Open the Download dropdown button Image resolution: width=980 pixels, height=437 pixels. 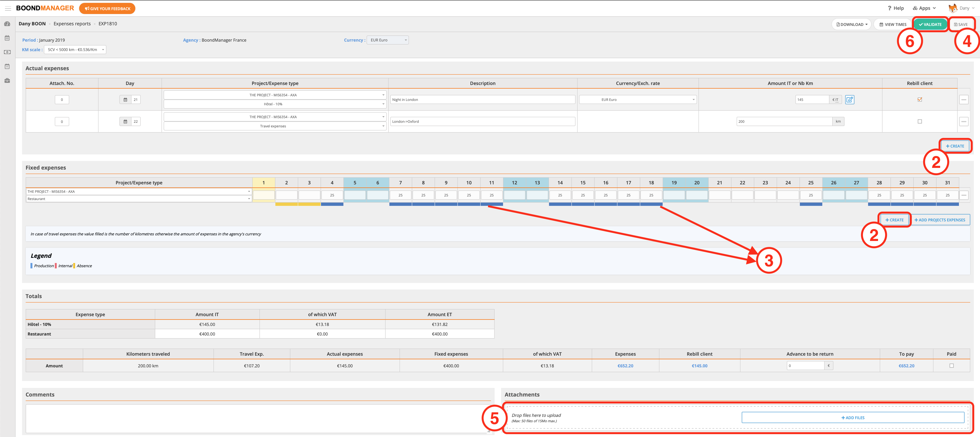pos(852,24)
